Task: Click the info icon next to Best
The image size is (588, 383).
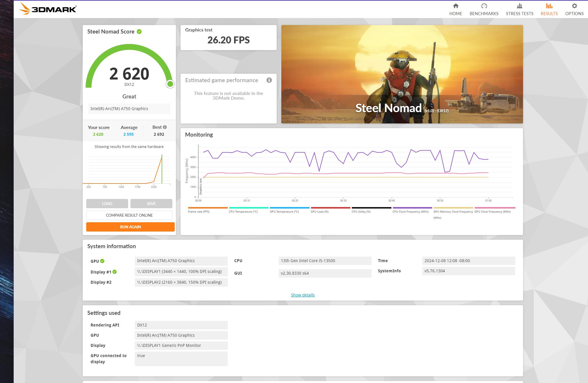Action: [165, 127]
